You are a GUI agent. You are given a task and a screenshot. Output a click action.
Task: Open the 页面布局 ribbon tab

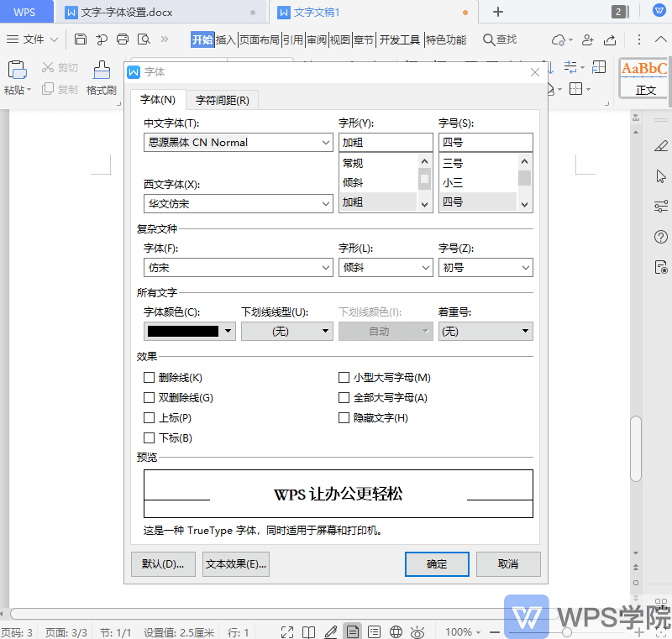pos(259,39)
